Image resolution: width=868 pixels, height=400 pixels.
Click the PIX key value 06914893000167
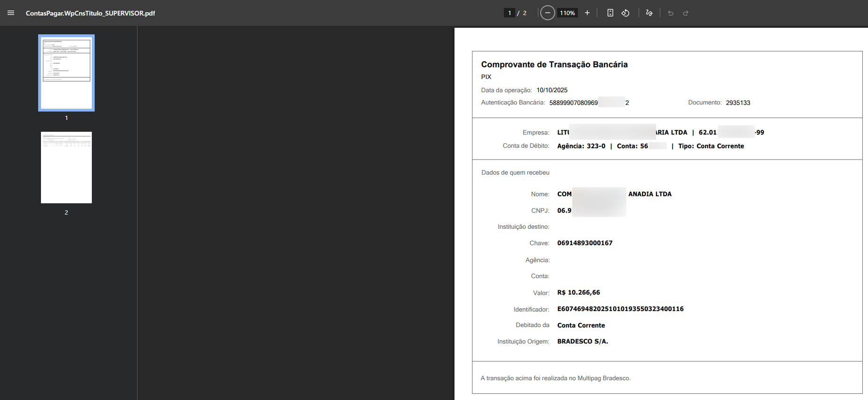click(x=584, y=243)
